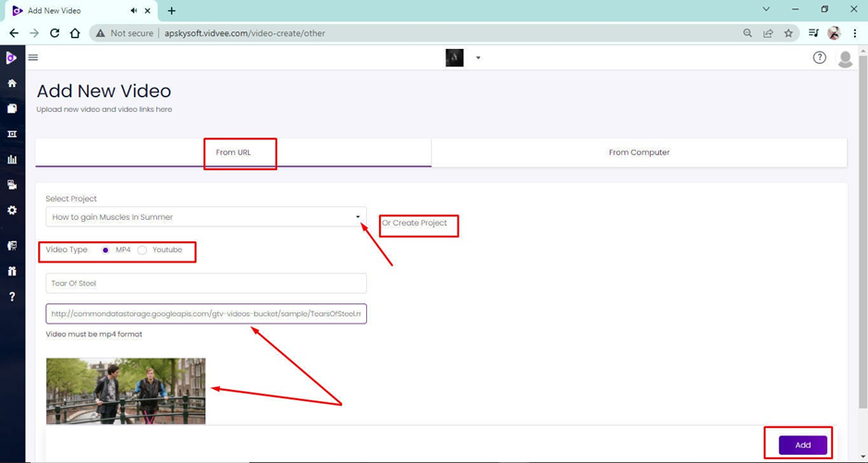Open the video camera icon in sidebar
The image size is (868, 463).
[12, 185]
